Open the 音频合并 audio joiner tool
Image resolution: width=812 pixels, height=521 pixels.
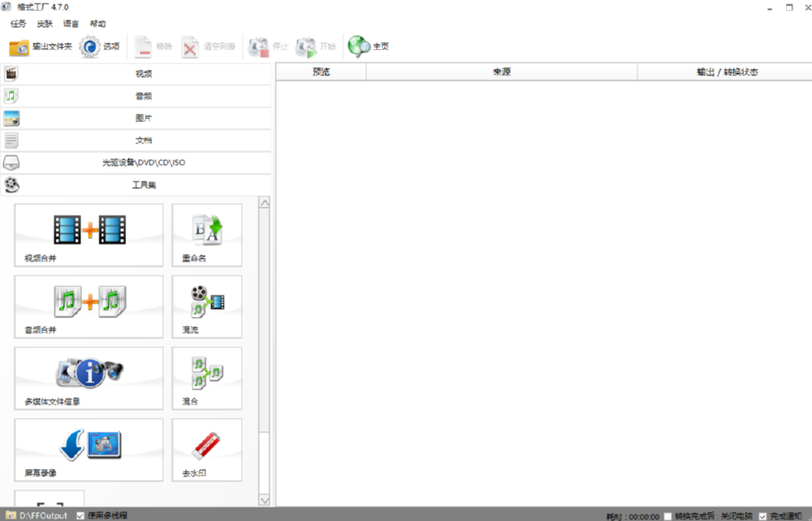tap(89, 306)
